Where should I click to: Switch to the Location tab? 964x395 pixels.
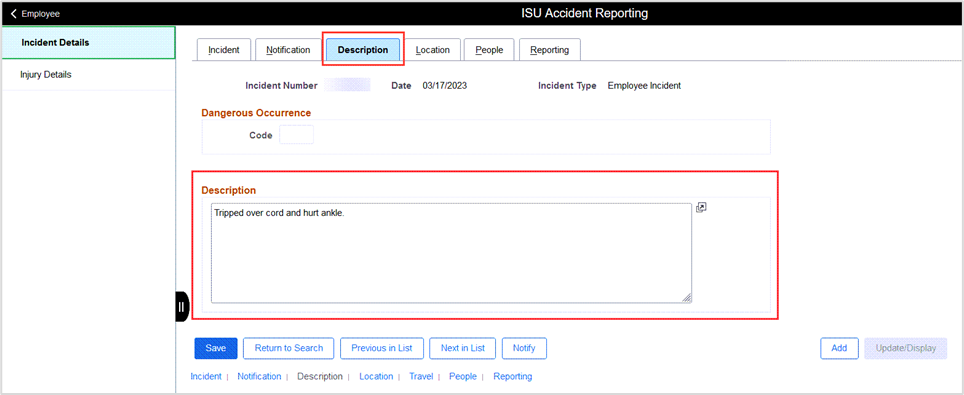432,50
